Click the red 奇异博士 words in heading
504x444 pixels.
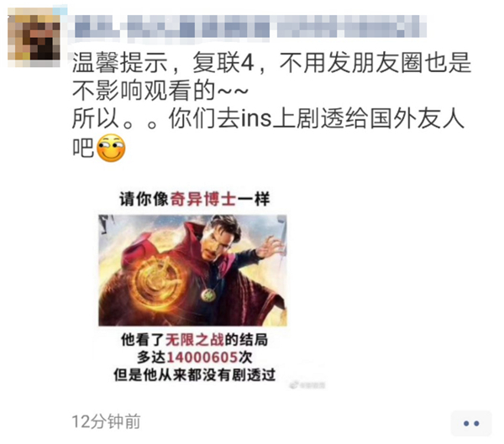[202, 199]
